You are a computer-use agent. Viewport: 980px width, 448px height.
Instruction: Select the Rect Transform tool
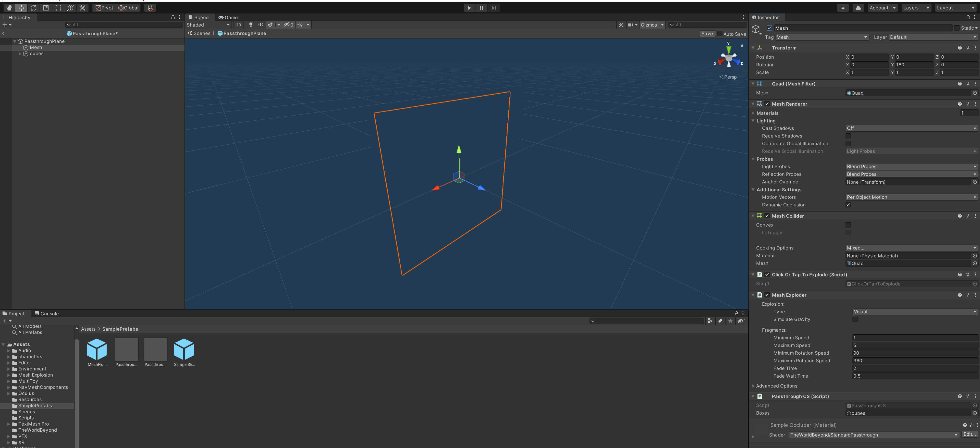tap(58, 8)
